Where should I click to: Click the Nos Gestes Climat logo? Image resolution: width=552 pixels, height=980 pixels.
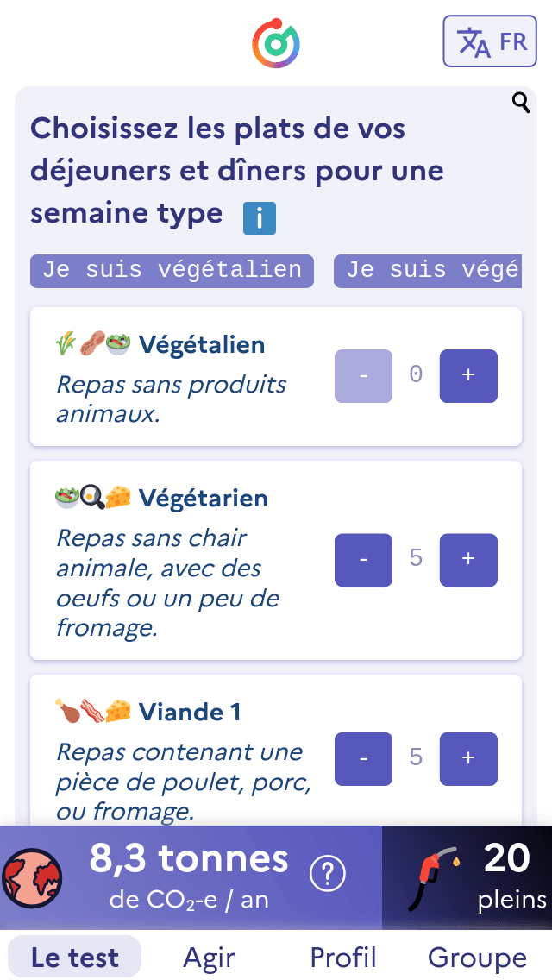point(276,43)
